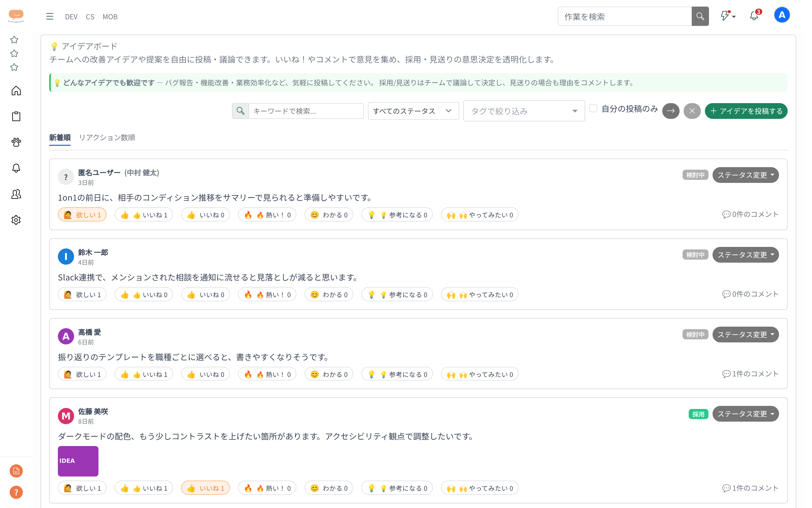812x508 pixels.
Task: Open the users icon in sidebar
Action: click(x=16, y=194)
